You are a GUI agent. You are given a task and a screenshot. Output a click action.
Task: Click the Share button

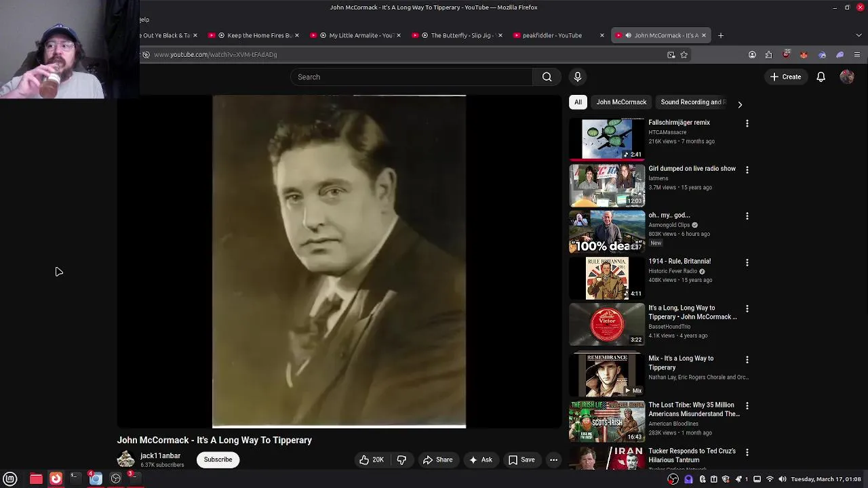coord(437,460)
